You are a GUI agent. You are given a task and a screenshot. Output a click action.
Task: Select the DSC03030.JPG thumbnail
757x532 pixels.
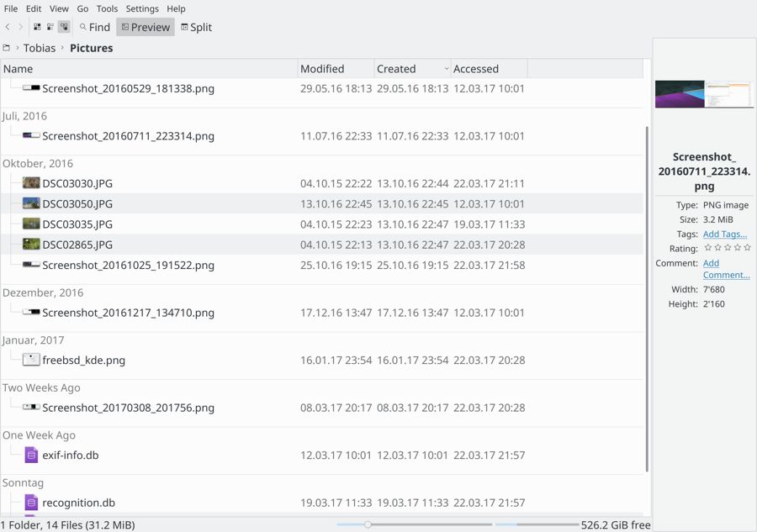(x=31, y=183)
